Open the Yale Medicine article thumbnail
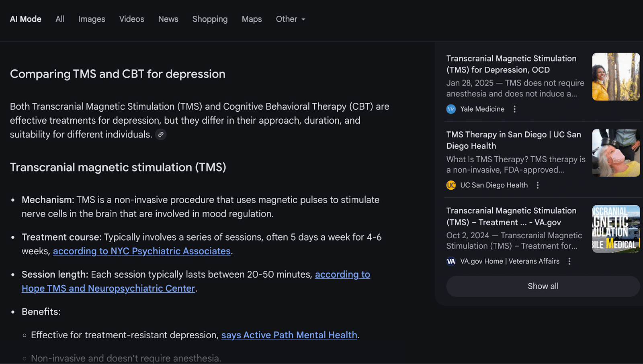Viewport: 643px width, 364px height. (616, 77)
